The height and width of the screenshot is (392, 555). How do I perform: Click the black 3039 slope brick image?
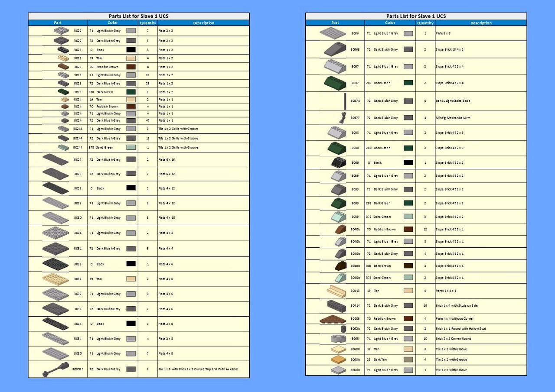pos(339,162)
